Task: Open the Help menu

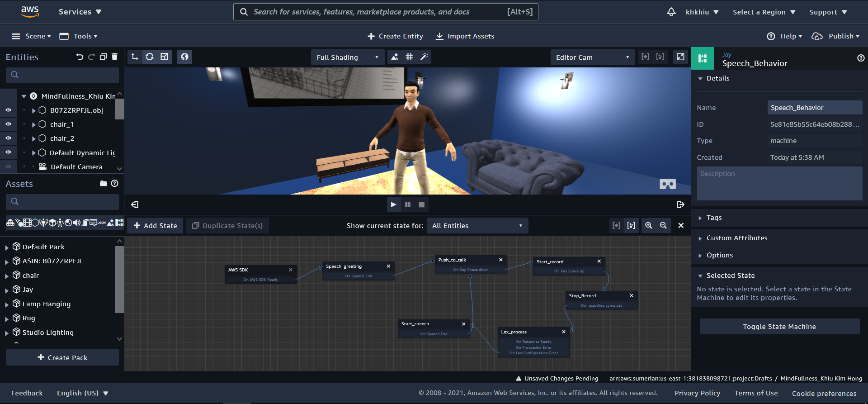Action: pos(784,36)
